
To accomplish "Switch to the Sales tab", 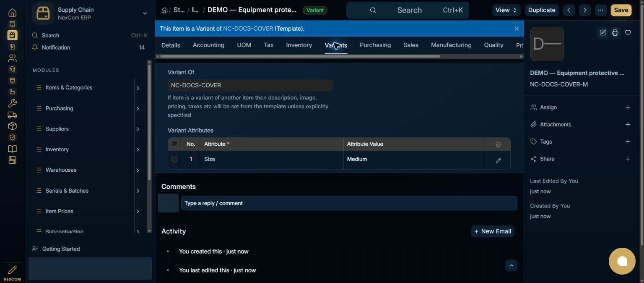I will 411,45.
